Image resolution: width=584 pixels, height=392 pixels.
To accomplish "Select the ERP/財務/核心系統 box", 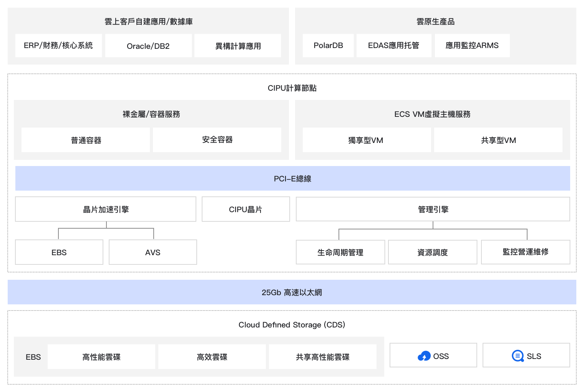I will coord(58,45).
